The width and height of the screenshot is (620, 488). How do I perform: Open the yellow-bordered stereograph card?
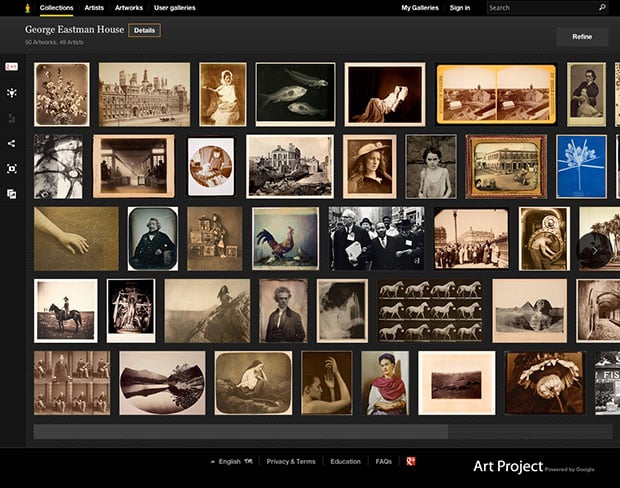496,95
